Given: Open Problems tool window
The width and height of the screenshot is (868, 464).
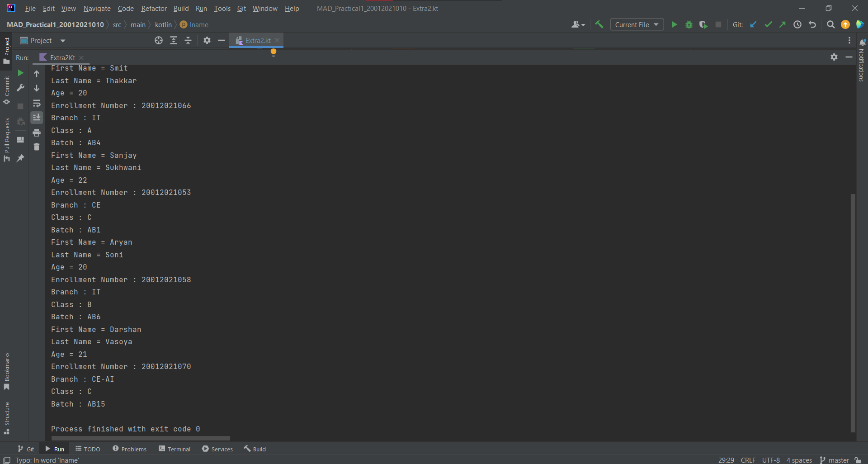Looking at the screenshot, I should 130,449.
